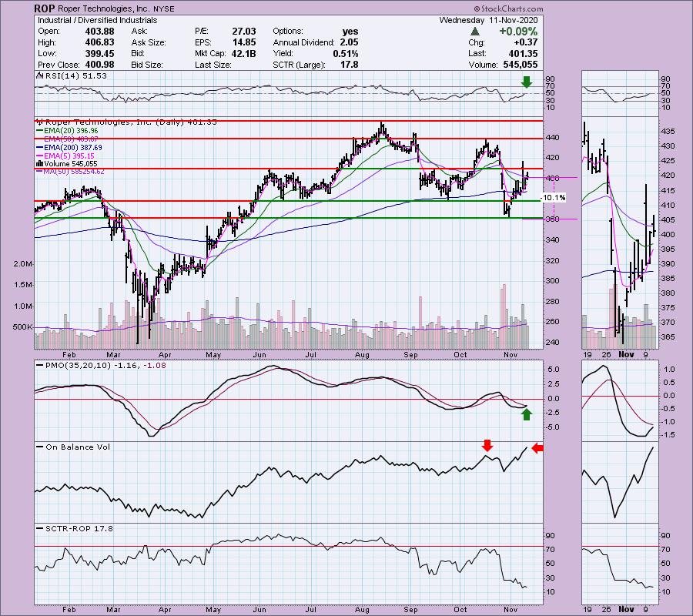Click the header Volume value 545,055
The height and width of the screenshot is (616, 693).
click(521, 65)
